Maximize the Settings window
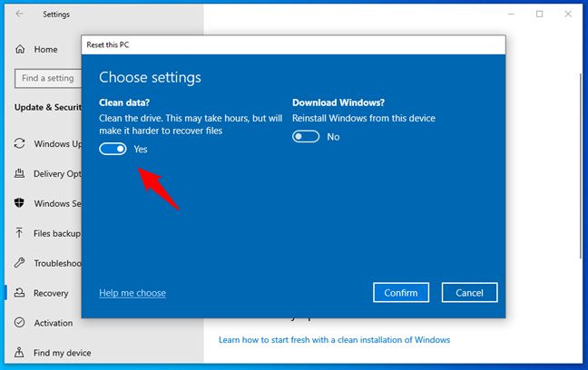 pyautogui.click(x=539, y=14)
